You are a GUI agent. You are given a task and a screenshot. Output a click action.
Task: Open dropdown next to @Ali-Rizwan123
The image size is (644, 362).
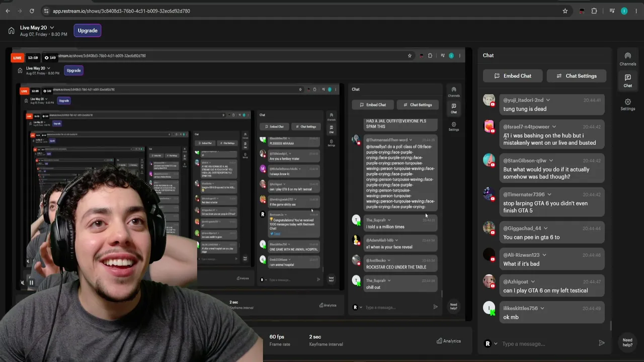point(544,255)
